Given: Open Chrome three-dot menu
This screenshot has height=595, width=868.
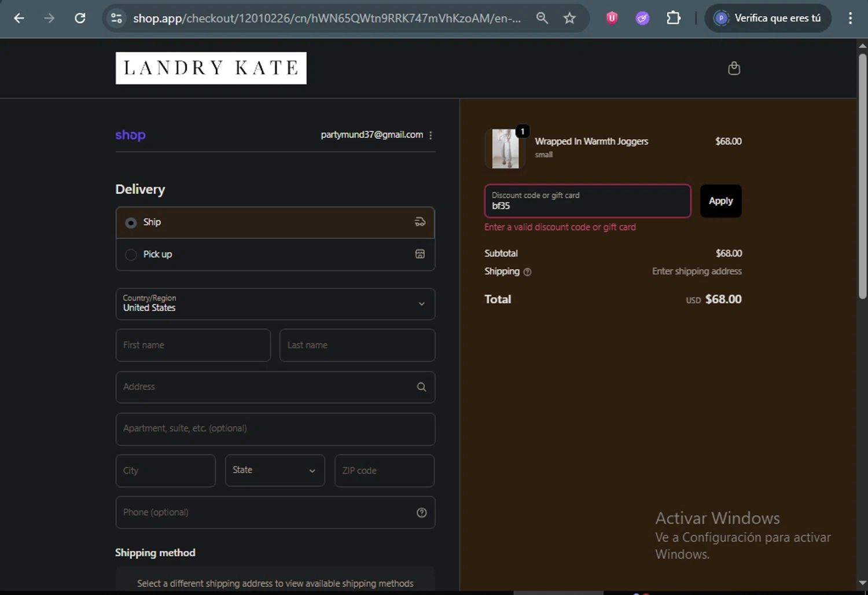Looking at the screenshot, I should pos(850,18).
